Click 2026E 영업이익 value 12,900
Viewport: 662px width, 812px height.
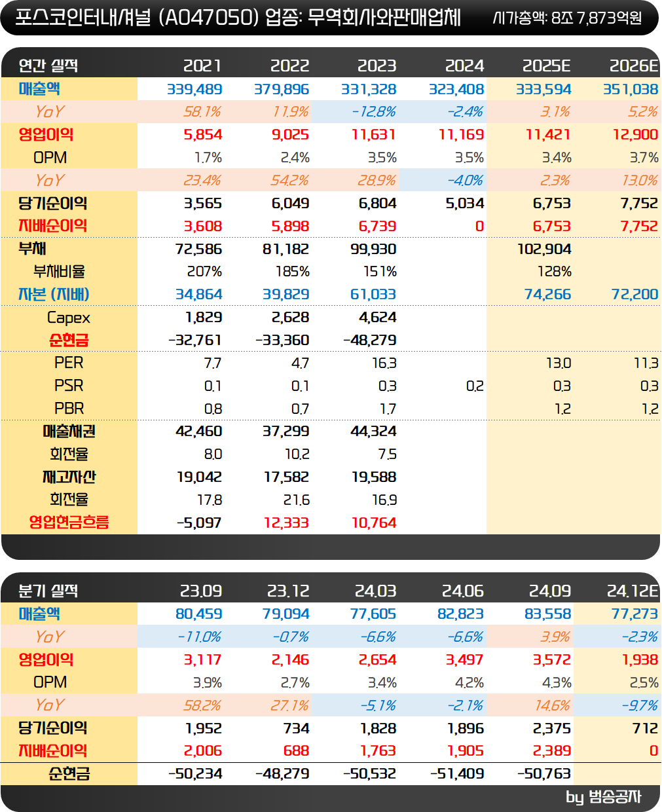[x=635, y=135]
